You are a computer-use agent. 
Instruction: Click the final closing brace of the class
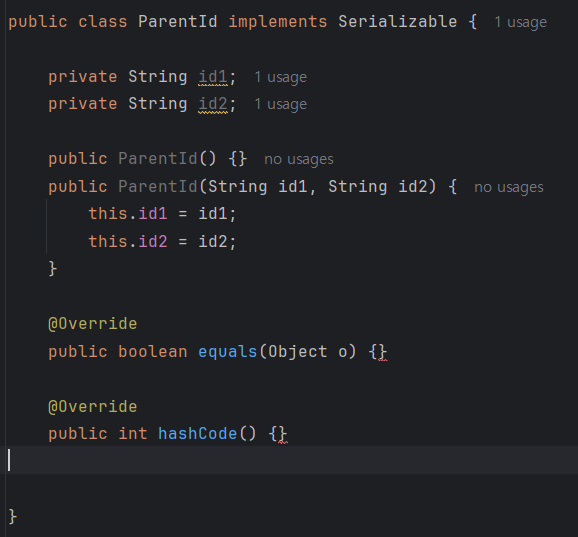(x=13, y=516)
